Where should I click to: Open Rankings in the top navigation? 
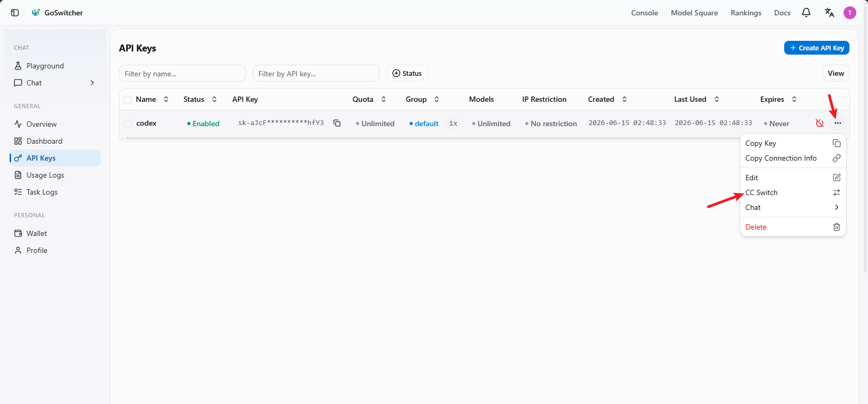745,13
